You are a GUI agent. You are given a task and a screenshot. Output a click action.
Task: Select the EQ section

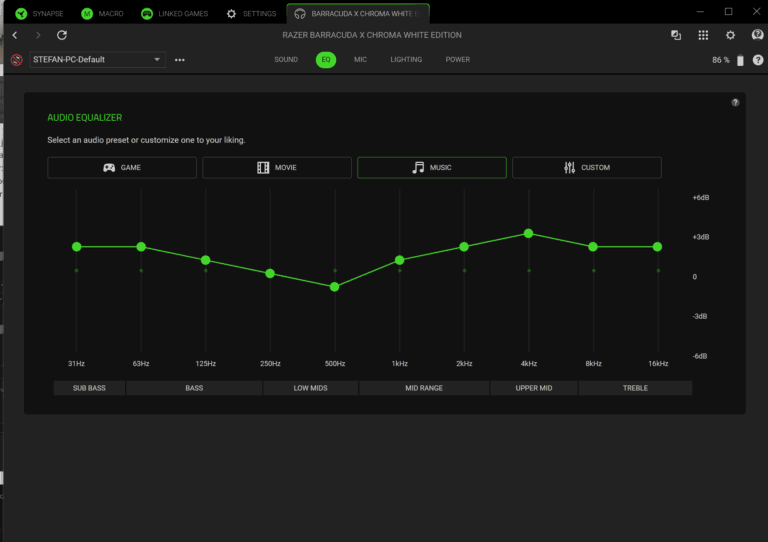(x=326, y=60)
